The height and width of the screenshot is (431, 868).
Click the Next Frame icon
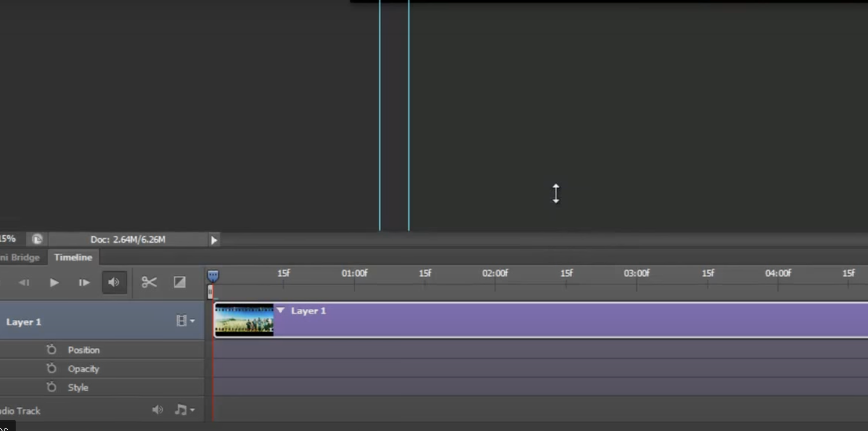pos(83,282)
